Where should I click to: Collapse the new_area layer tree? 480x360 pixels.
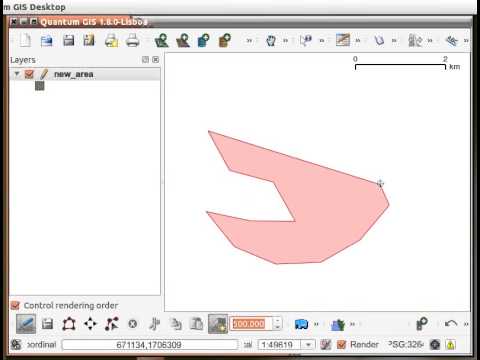[x=16, y=74]
